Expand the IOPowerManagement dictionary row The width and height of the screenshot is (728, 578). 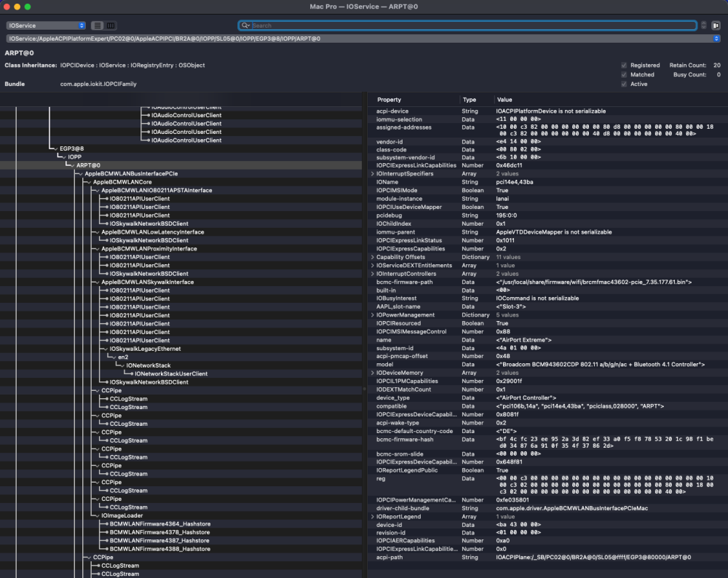click(x=372, y=314)
